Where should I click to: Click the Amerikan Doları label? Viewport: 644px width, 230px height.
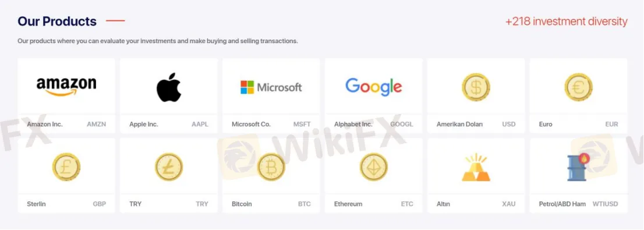(459, 124)
